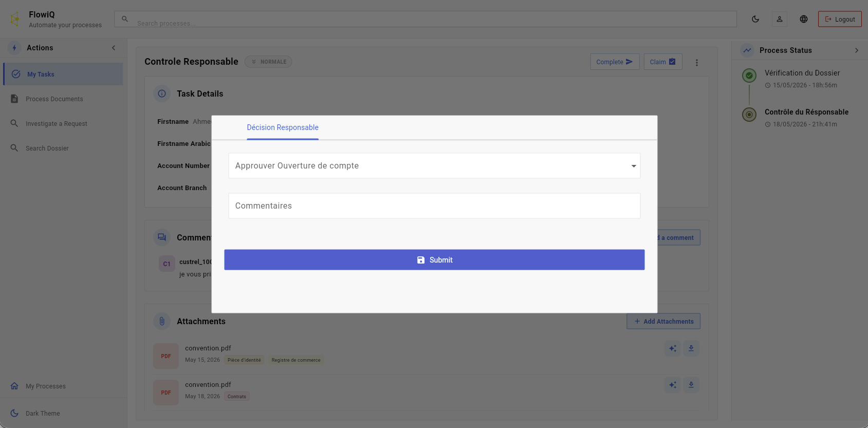The height and width of the screenshot is (428, 868).
Task: Click the Comments section icon
Action: (162, 237)
